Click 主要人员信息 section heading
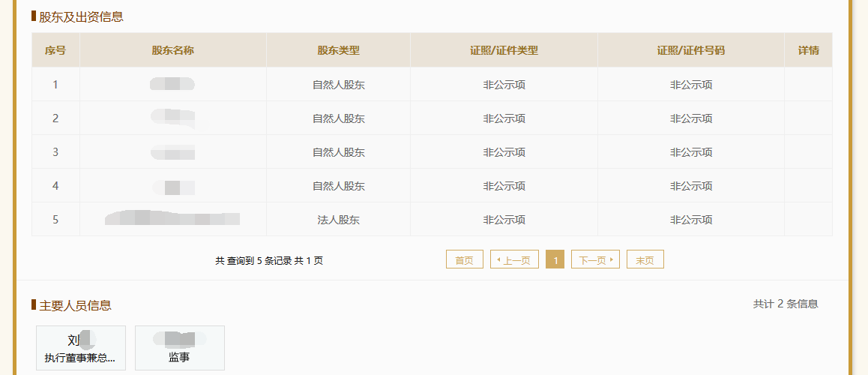The height and width of the screenshot is (375, 868). [75, 305]
